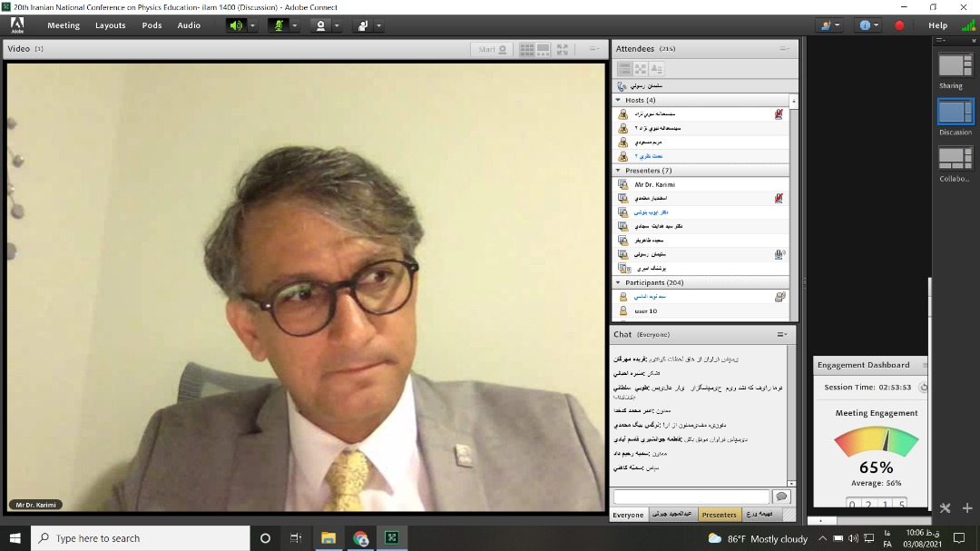Click the red recording indicator

(x=899, y=25)
